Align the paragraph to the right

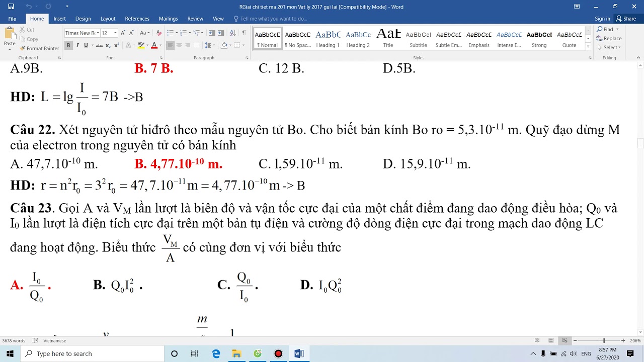(188, 45)
